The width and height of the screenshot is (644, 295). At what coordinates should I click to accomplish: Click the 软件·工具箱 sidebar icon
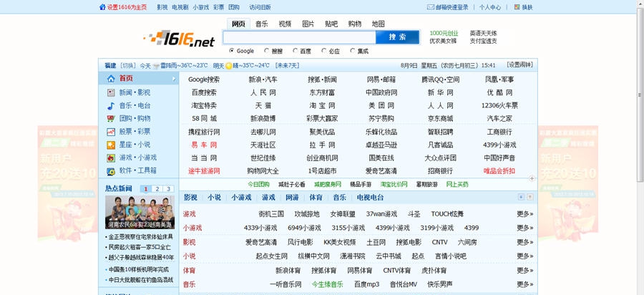(x=111, y=171)
